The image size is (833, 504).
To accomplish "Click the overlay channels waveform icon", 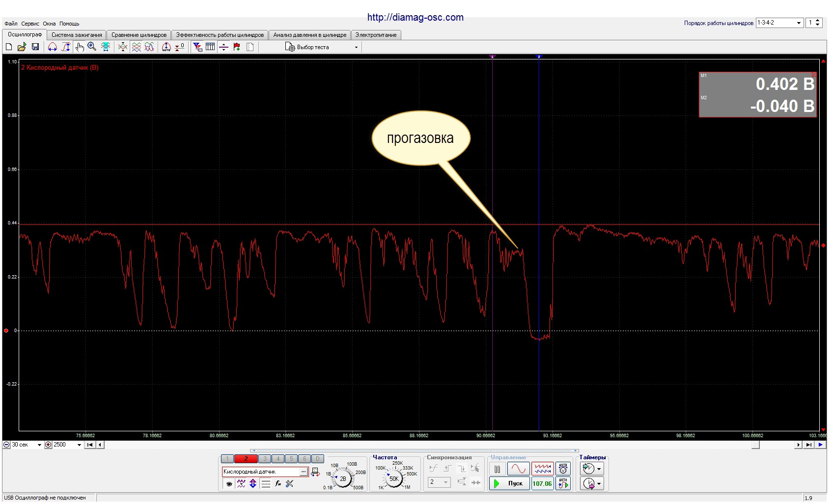I will [123, 47].
